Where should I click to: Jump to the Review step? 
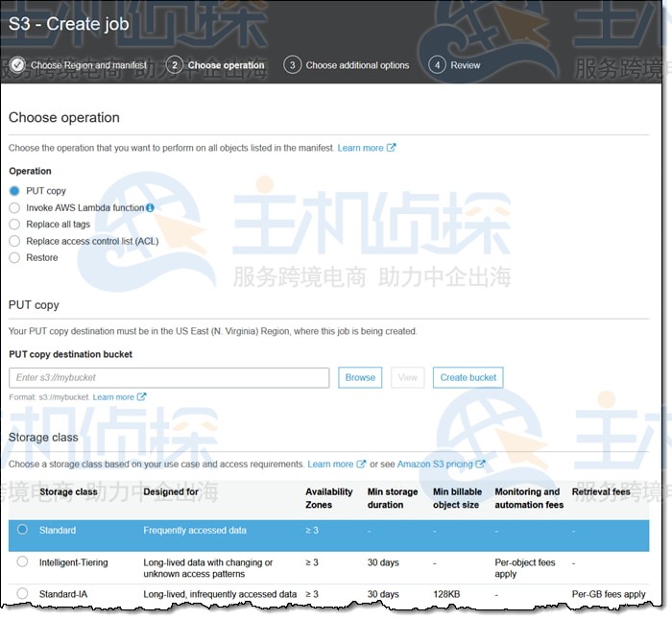(466, 65)
